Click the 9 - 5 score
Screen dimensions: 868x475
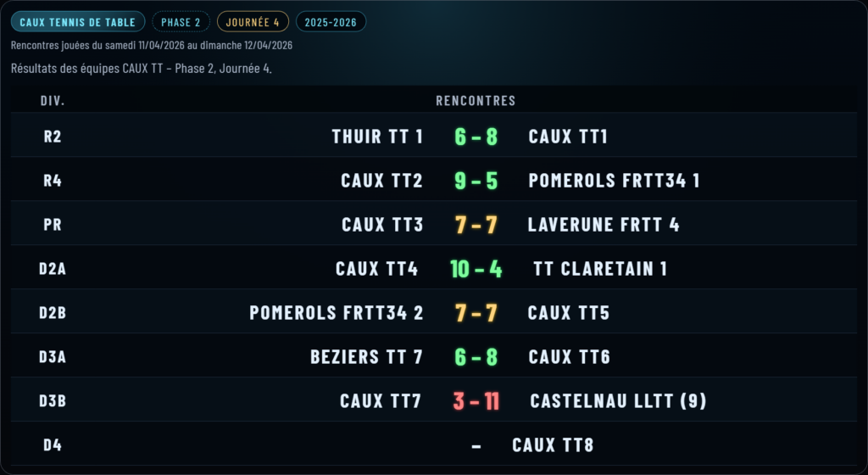(476, 181)
